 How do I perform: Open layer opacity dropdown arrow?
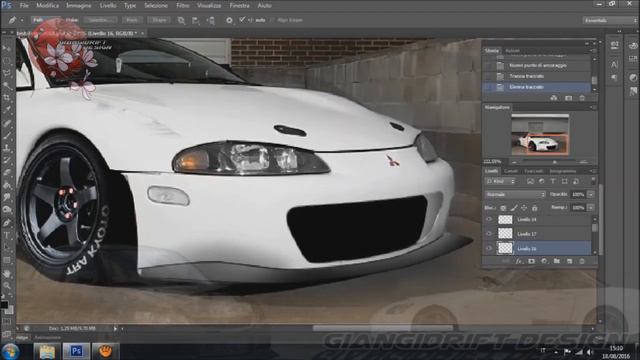click(591, 195)
